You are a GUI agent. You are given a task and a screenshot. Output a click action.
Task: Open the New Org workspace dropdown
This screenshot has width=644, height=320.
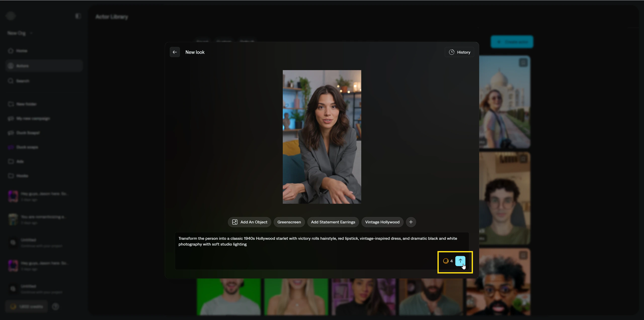[20, 33]
